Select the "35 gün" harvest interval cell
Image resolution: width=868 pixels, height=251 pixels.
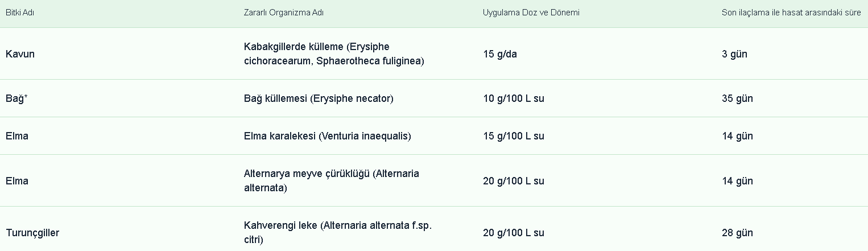click(x=737, y=98)
